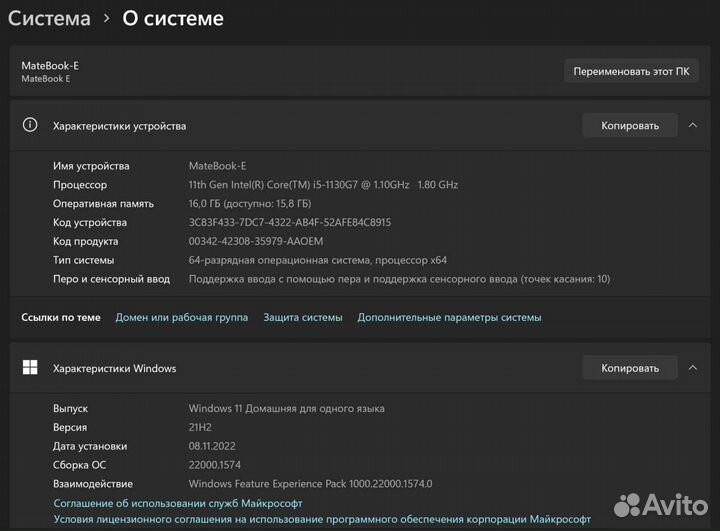Open the Microsoft software license terms link

(x=321, y=520)
